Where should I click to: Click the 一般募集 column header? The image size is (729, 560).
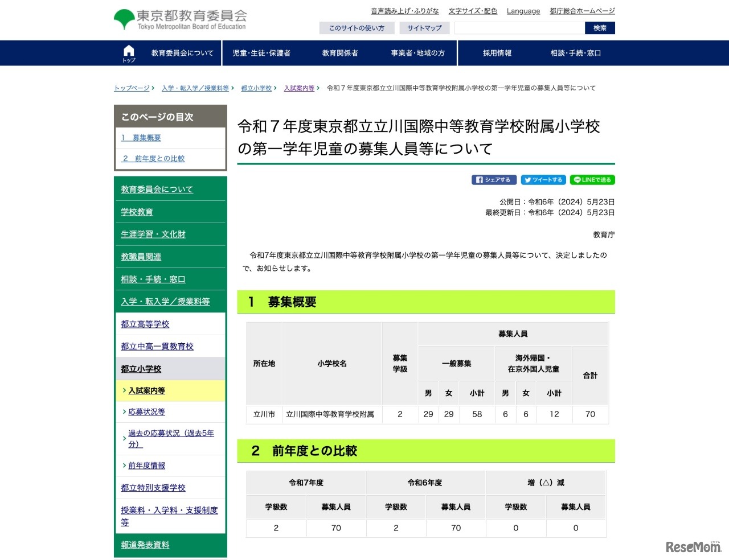click(x=456, y=364)
